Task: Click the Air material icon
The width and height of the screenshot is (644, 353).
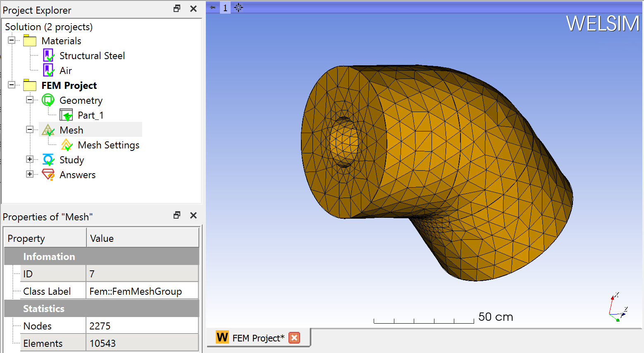Action: click(48, 70)
